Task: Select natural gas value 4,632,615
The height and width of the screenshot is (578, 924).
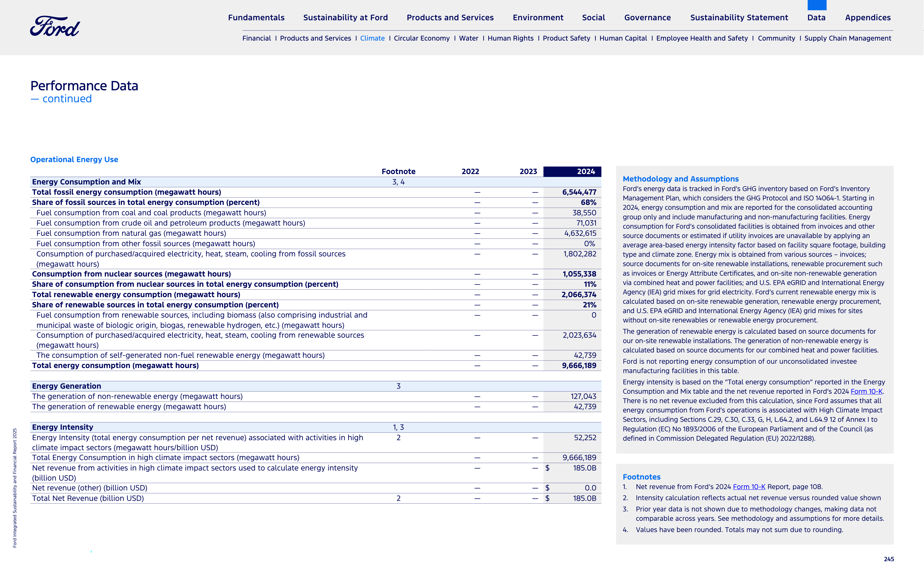Action: [x=580, y=233]
